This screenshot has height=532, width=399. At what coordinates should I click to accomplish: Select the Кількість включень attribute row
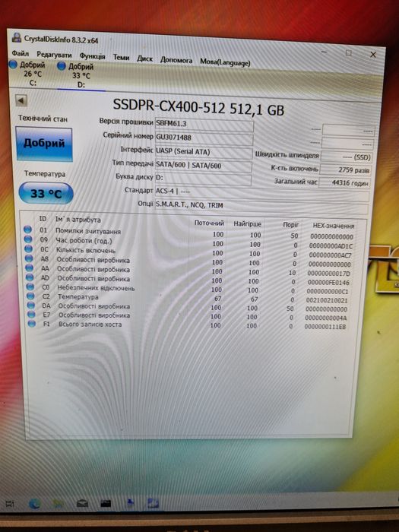pos(189,252)
